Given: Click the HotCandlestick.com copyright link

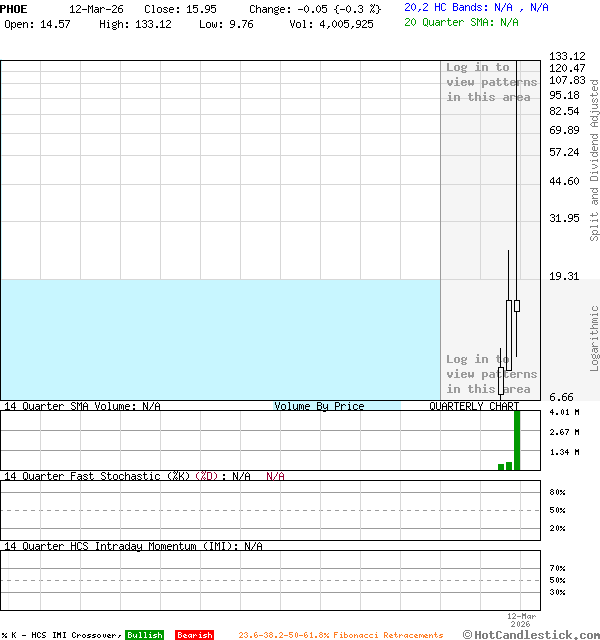Looking at the screenshot, I should 531,634.
